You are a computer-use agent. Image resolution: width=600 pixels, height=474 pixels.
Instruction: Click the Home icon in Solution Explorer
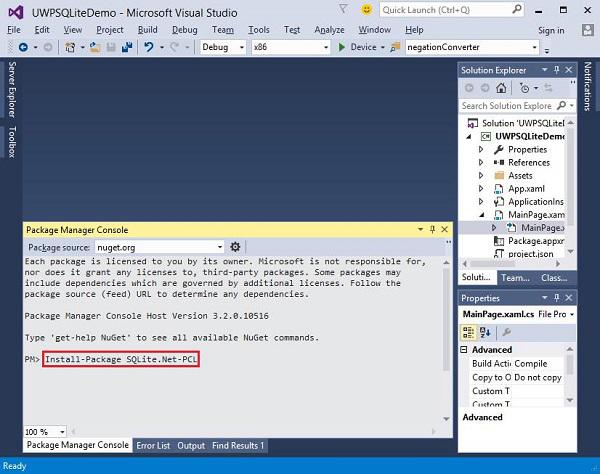click(x=503, y=88)
